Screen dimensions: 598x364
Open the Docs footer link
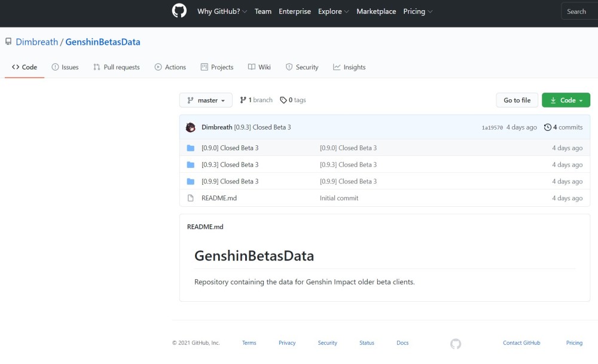[402, 343]
